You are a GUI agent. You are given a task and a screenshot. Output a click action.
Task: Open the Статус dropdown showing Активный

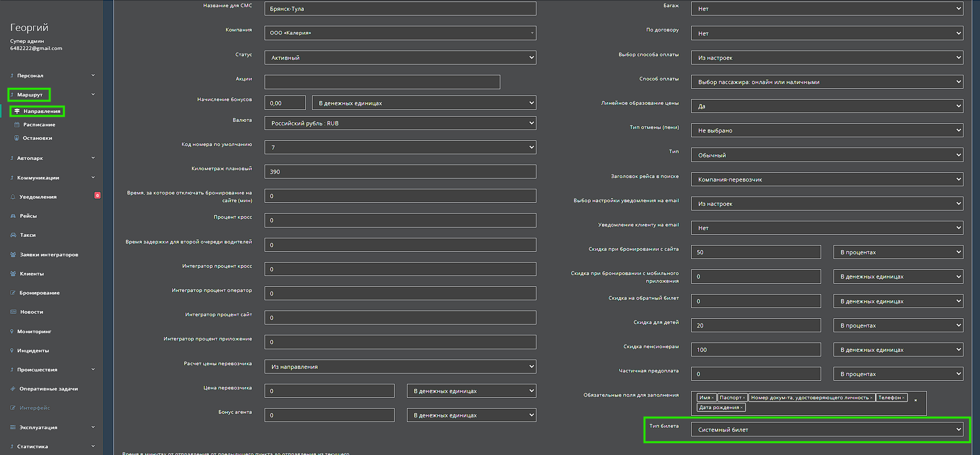(400, 58)
